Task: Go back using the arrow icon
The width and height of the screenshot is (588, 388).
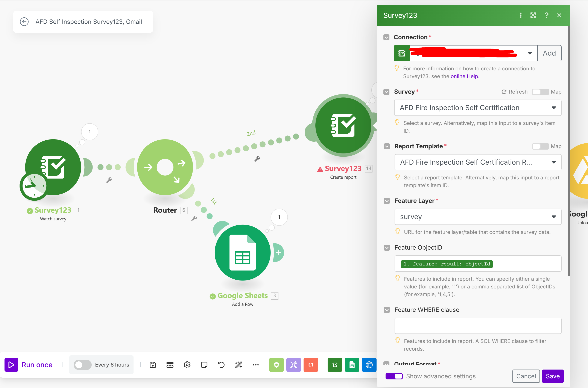Action: pos(24,22)
